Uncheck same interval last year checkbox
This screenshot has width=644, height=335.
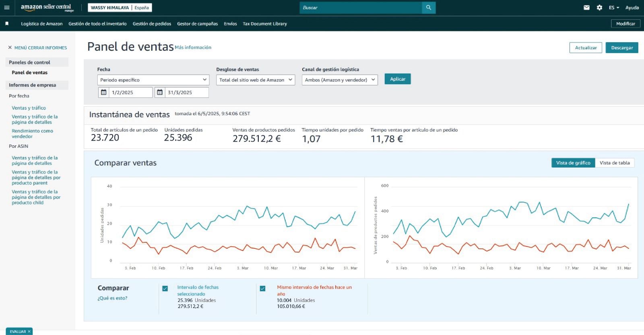point(263,289)
